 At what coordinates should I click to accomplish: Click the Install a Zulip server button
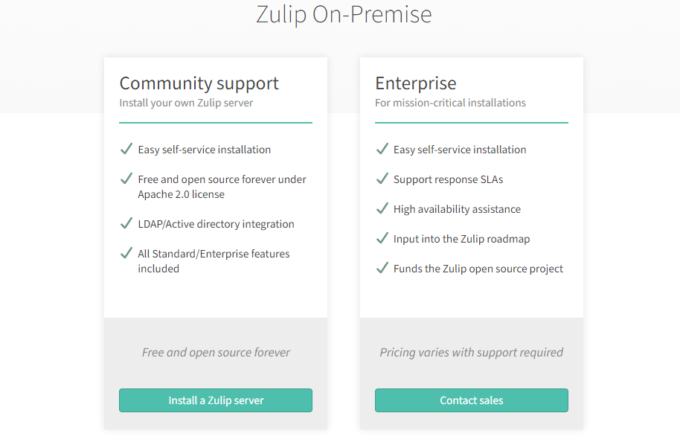[x=215, y=400]
